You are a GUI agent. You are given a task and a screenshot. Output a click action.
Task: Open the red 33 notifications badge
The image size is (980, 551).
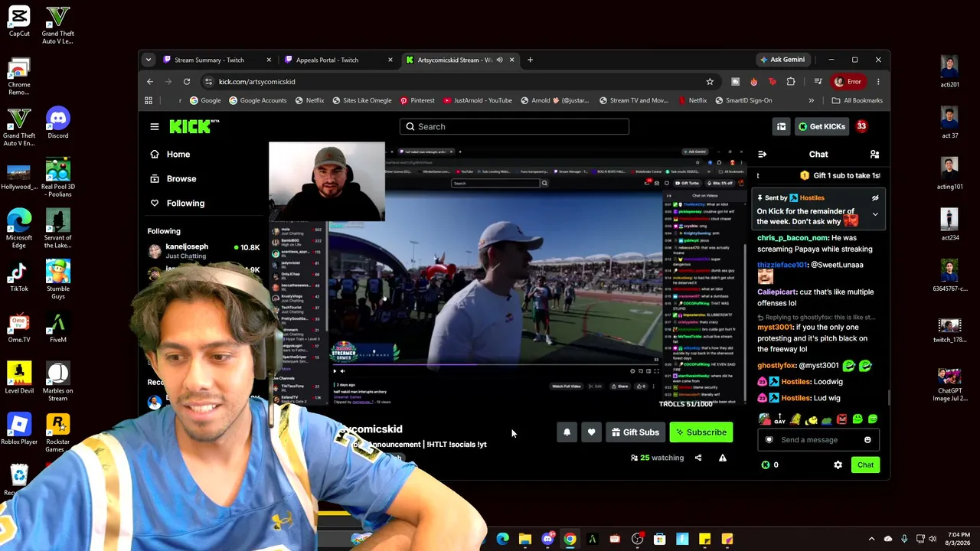pos(861,126)
